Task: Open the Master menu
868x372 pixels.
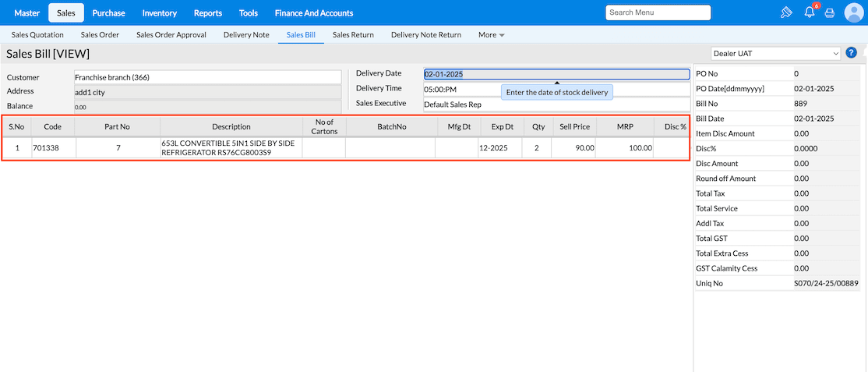Action: [26, 13]
